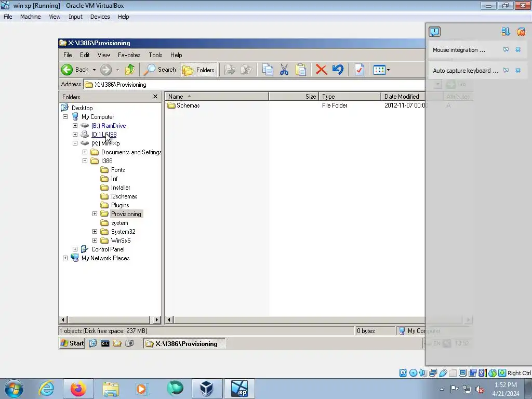Screen dimensions: 532x399
Task: Click VirtualBox notification center speech icon
Action: (435, 32)
